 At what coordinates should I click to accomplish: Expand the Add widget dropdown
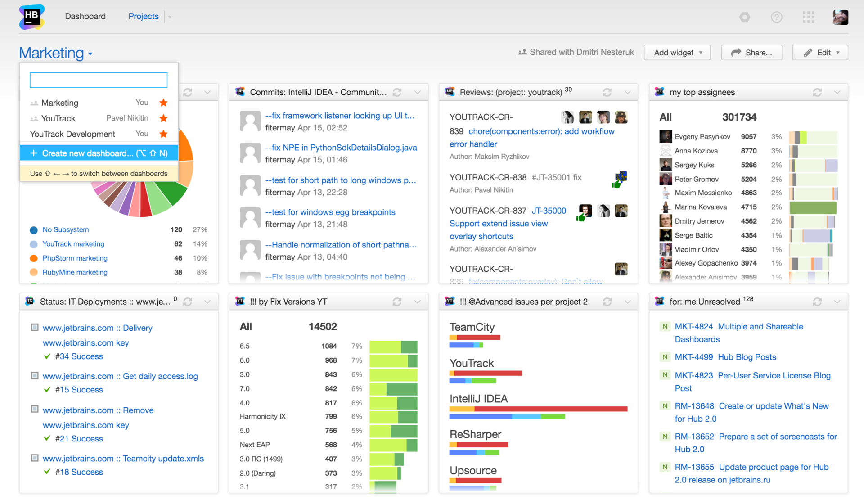click(x=677, y=53)
